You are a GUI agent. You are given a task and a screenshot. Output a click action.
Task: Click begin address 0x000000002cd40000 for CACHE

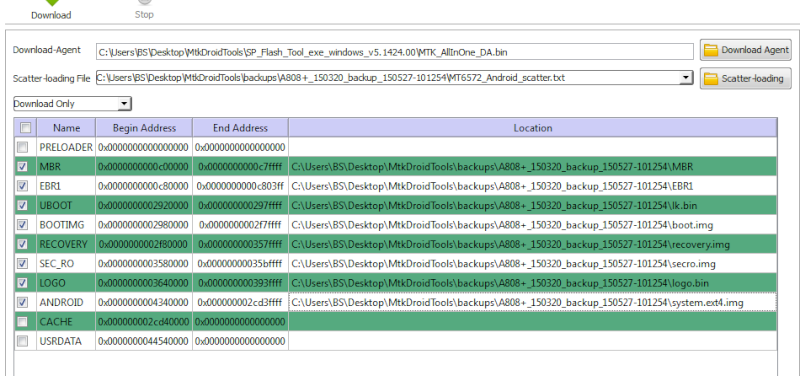(144, 322)
